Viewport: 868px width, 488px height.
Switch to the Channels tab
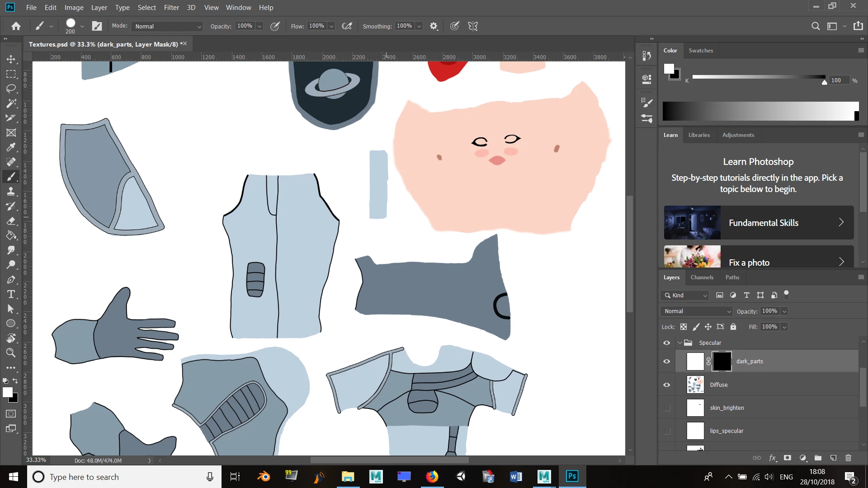coord(702,277)
